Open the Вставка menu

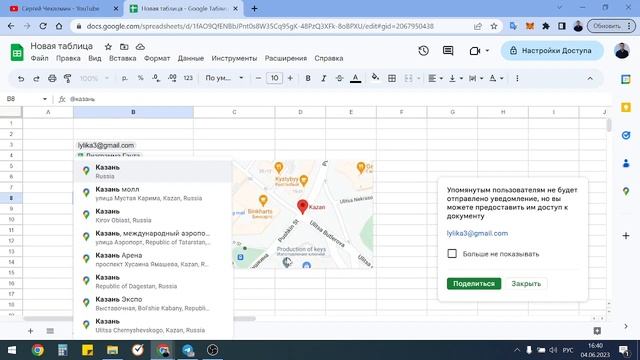(x=122, y=58)
